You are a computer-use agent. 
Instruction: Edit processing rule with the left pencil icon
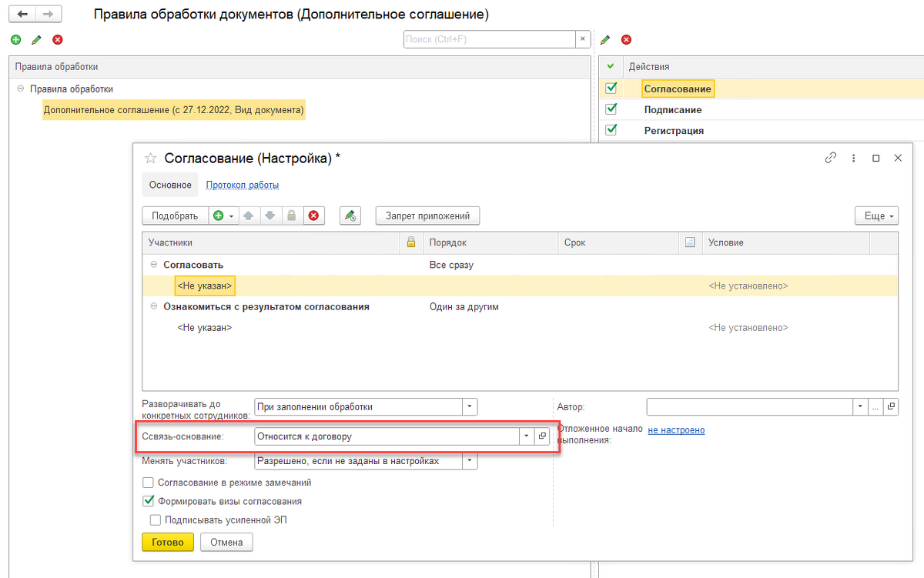(36, 39)
